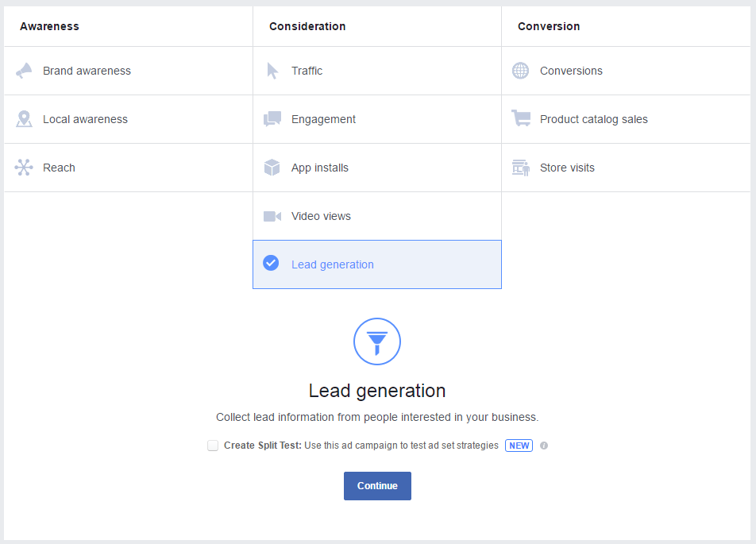This screenshot has height=544, width=756.
Task: Pick the Product catalog sales objective
Action: point(593,119)
